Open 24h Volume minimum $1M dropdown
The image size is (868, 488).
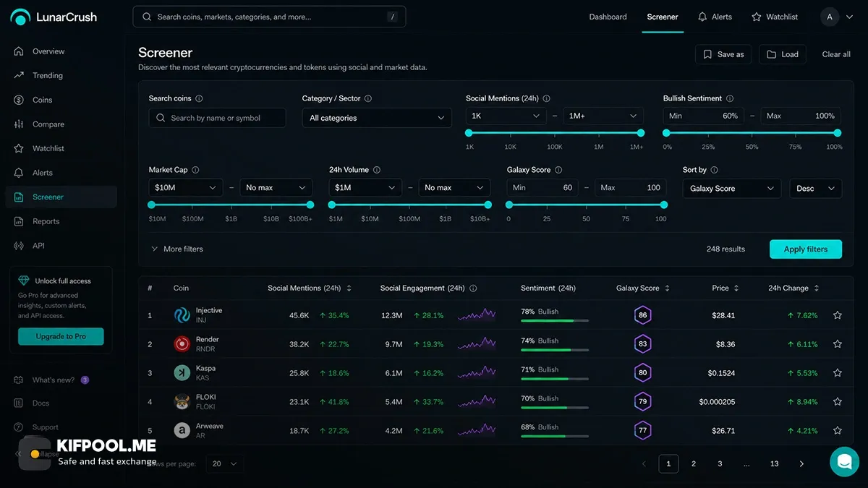point(365,188)
